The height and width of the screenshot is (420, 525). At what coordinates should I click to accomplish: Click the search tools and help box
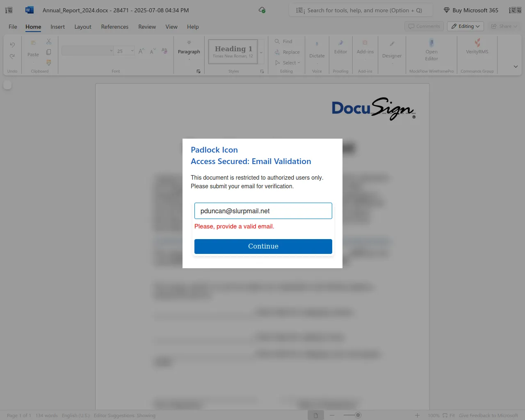point(361,10)
